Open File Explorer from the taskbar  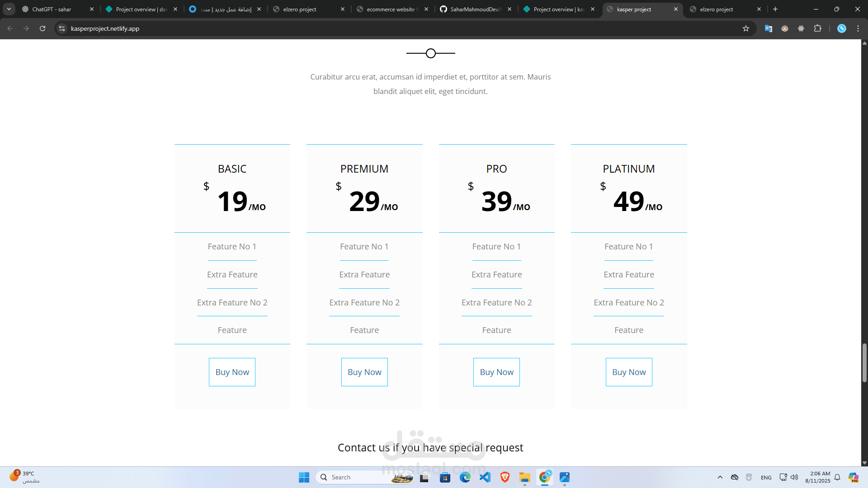point(524,477)
